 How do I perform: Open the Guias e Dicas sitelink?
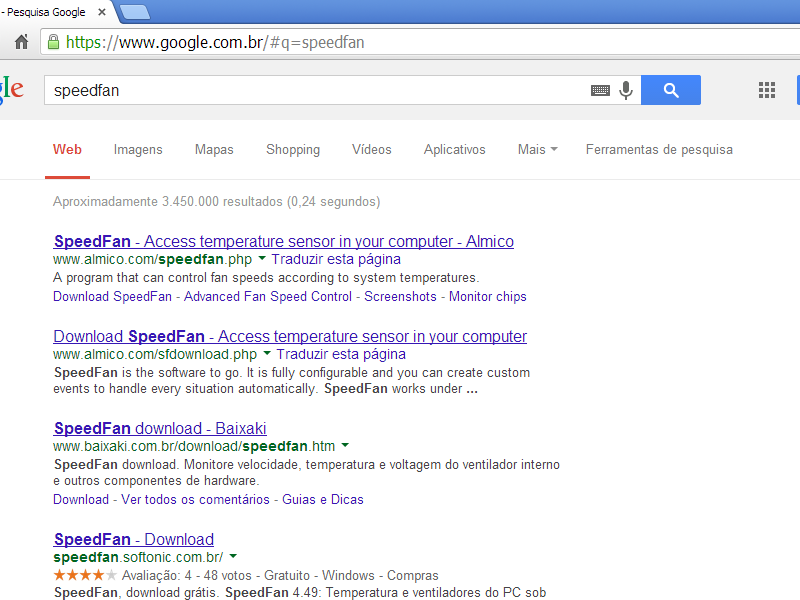pos(323,499)
